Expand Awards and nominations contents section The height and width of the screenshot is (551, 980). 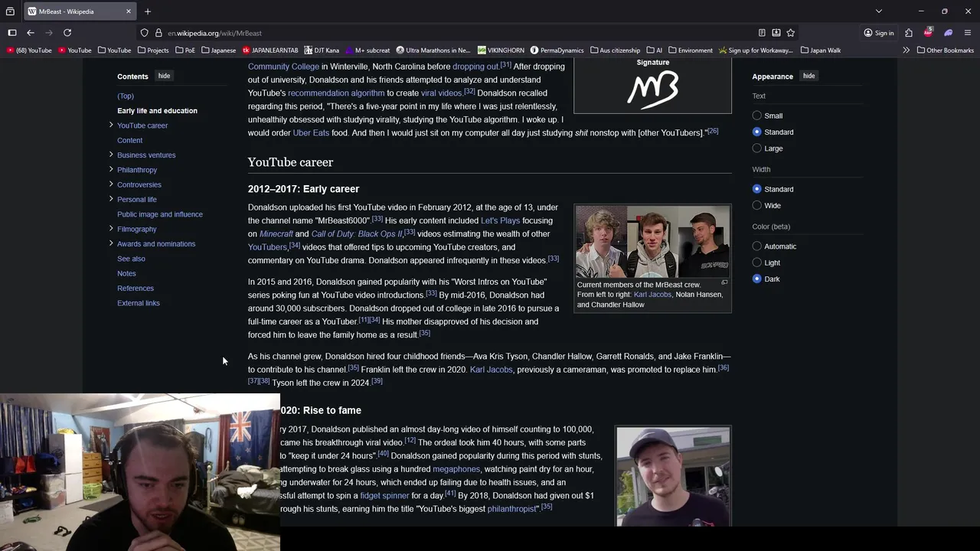[111, 243]
